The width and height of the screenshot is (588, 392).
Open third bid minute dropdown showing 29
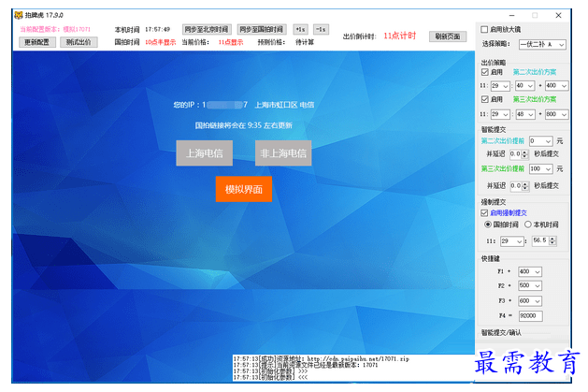click(500, 114)
